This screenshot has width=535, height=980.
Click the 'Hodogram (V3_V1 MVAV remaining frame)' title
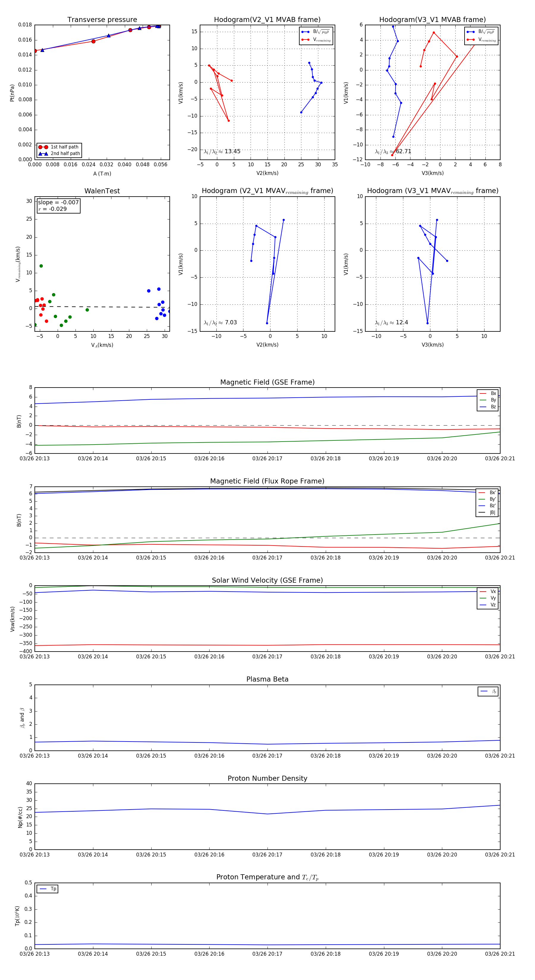coord(432,191)
